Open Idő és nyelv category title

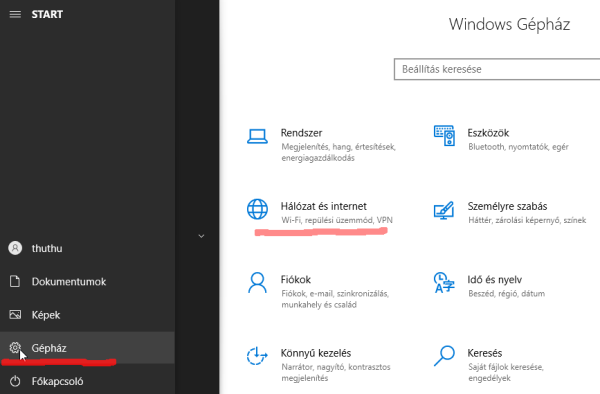(494, 280)
